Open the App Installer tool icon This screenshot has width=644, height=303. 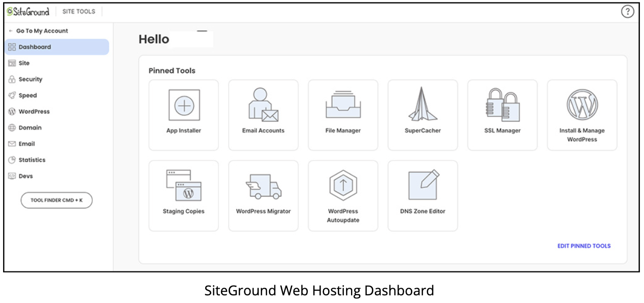click(x=184, y=105)
